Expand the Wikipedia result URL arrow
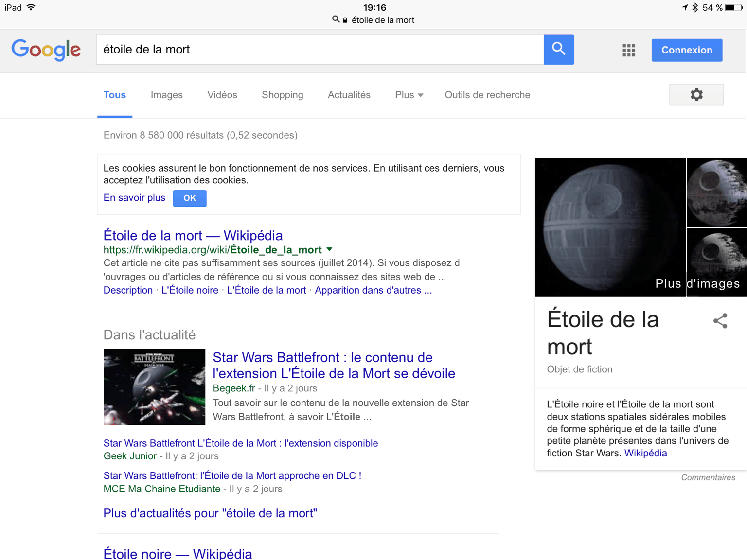This screenshot has height=560, width=747. [x=329, y=249]
